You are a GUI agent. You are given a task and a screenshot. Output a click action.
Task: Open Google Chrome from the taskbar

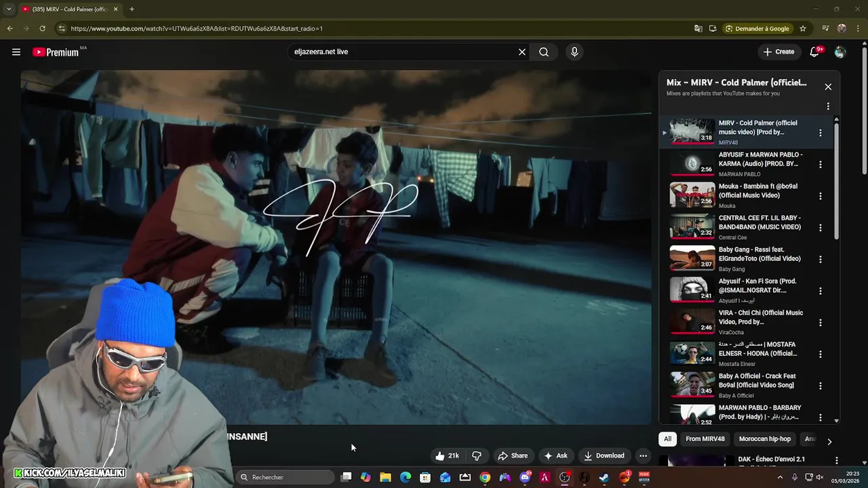point(485,477)
